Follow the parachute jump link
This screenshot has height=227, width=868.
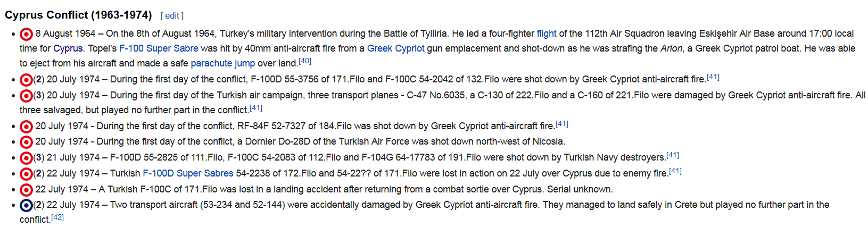pos(223,63)
